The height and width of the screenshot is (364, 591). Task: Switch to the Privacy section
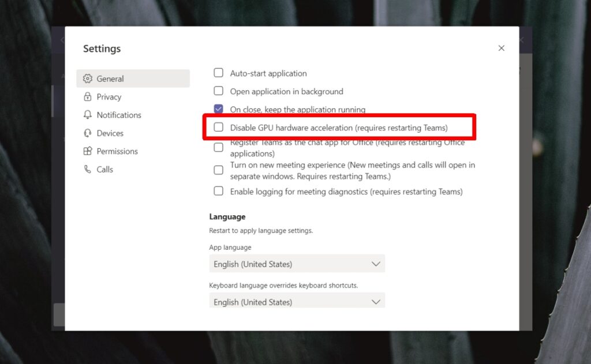pyautogui.click(x=109, y=96)
